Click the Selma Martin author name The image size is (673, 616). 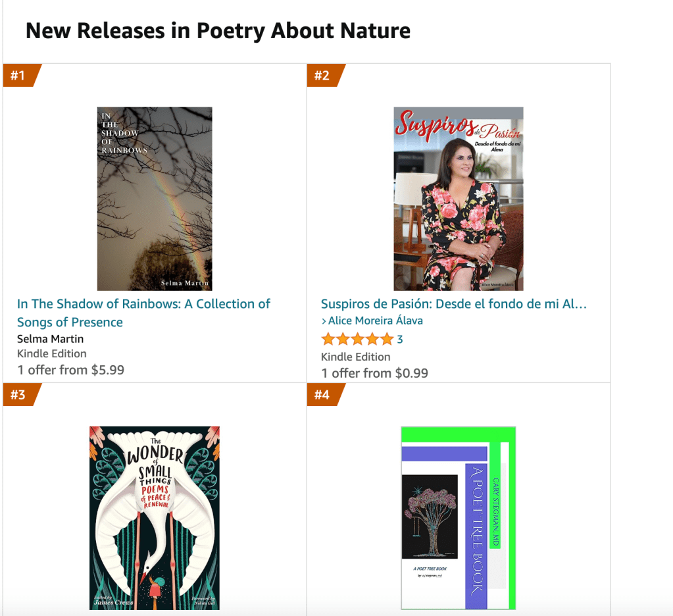(51, 339)
